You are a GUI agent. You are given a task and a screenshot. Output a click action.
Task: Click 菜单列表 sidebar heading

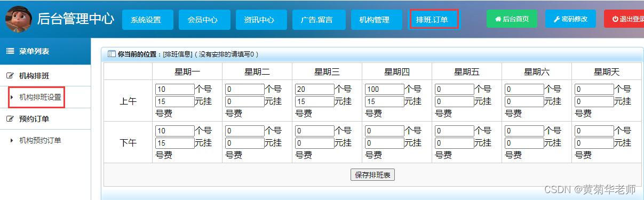tap(34, 51)
